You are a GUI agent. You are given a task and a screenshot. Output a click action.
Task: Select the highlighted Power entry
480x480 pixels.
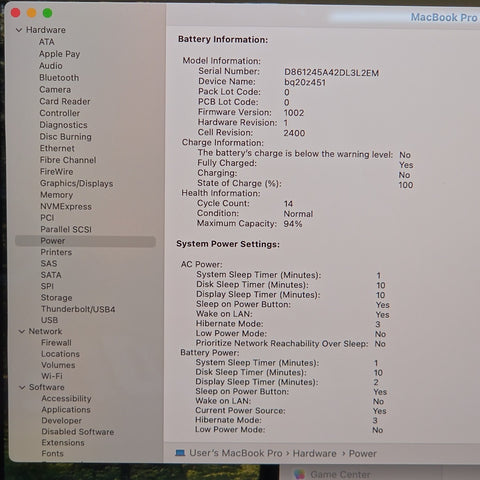pyautogui.click(x=85, y=241)
